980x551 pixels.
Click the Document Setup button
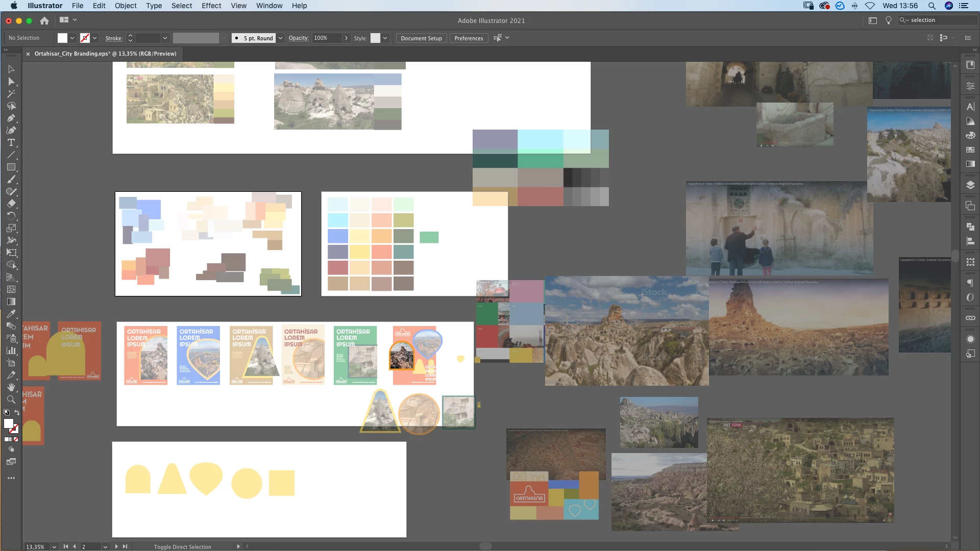click(421, 38)
